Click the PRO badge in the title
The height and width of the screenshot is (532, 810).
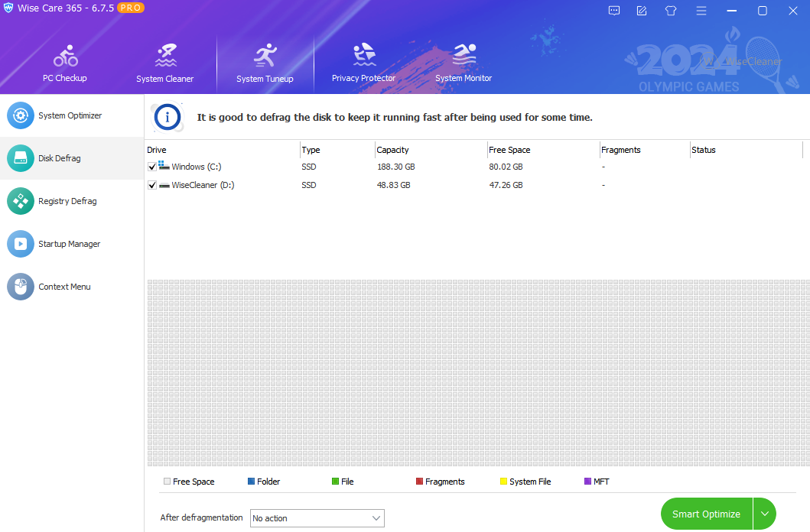tap(131, 8)
